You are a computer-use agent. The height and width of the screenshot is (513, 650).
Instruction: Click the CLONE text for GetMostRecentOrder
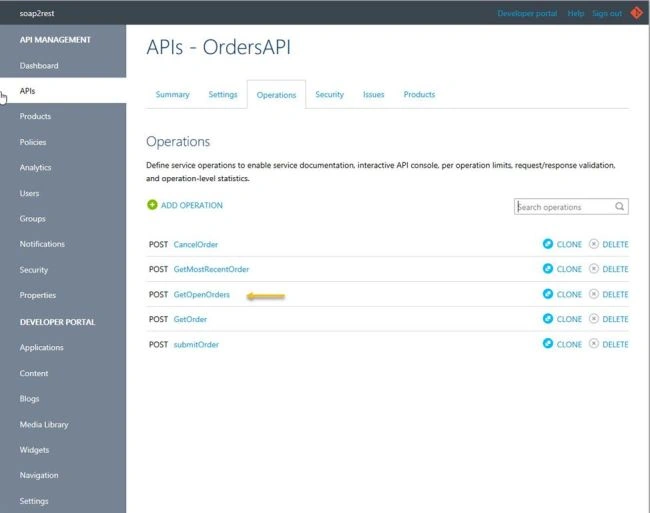coord(569,269)
